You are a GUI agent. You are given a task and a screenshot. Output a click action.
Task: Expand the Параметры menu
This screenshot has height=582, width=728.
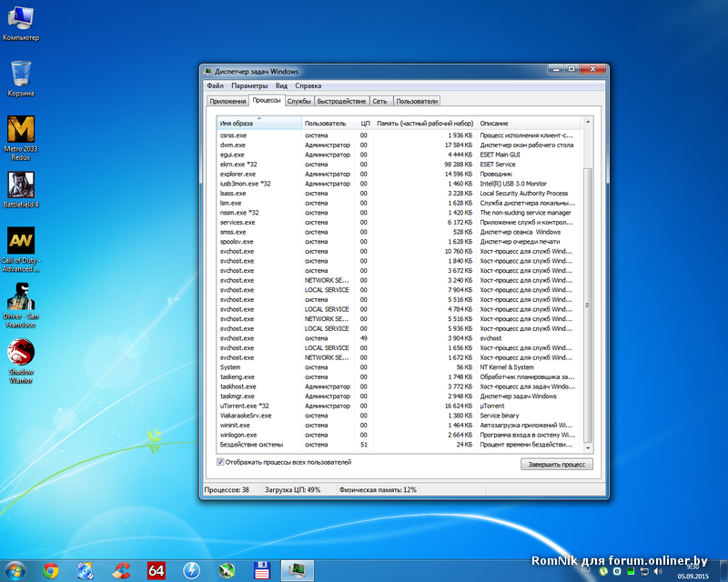[249, 85]
